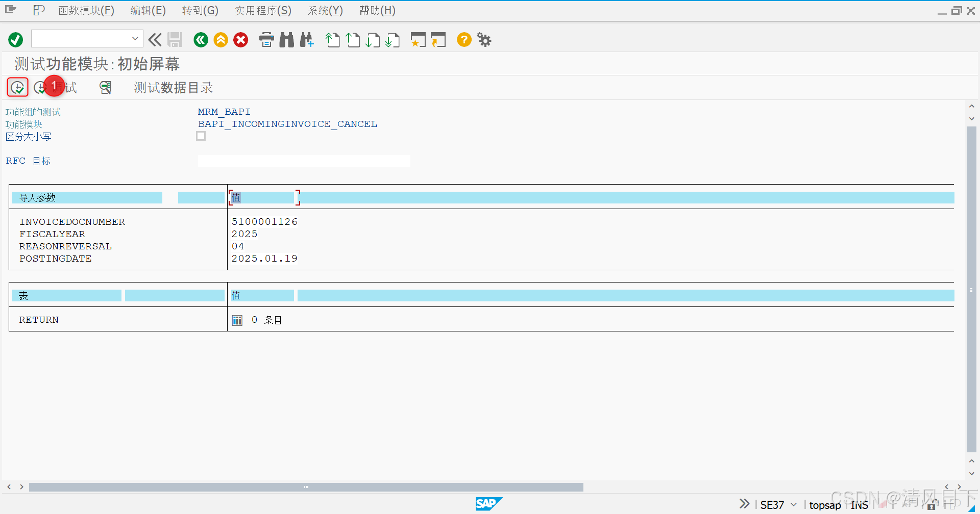Expand the status bar chevron details
Screen dimensions: 980x514
click(744, 503)
